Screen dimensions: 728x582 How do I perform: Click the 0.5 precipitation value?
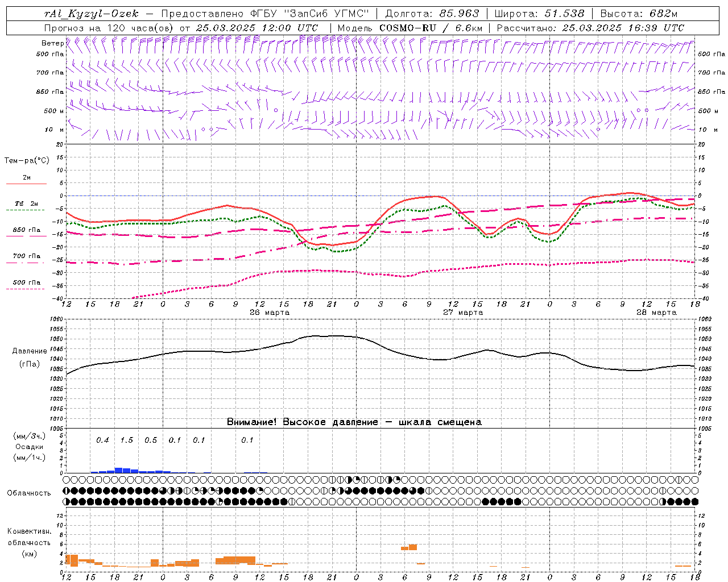(151, 440)
